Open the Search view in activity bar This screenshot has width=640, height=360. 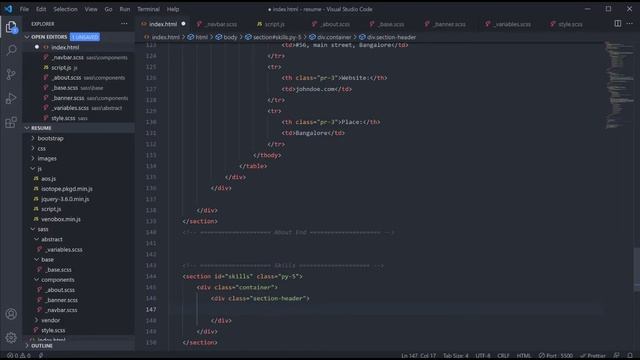[11, 50]
